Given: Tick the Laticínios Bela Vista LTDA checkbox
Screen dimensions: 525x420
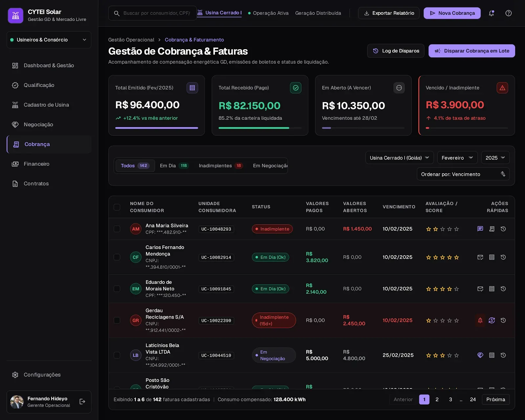Looking at the screenshot, I should click(117, 355).
